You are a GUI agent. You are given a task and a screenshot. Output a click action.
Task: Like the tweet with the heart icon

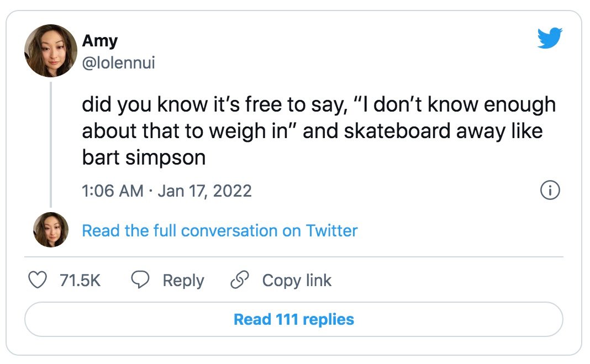pyautogui.click(x=38, y=280)
